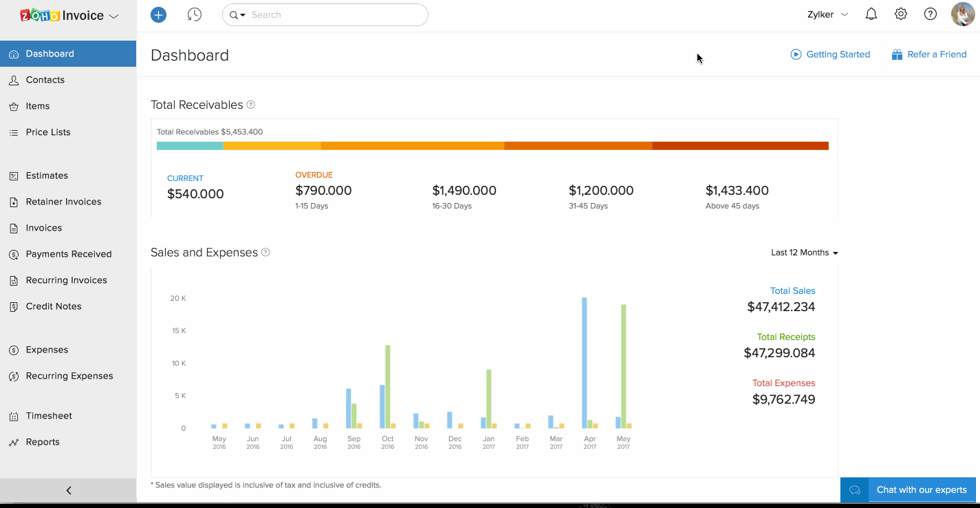
Task: Open the Getting Started link
Action: coord(830,54)
